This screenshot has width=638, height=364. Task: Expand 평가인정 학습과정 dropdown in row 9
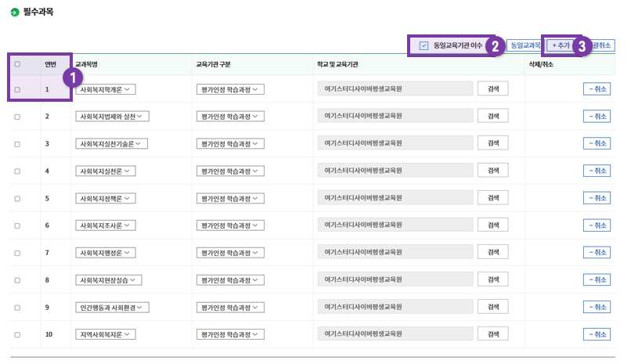click(230, 308)
